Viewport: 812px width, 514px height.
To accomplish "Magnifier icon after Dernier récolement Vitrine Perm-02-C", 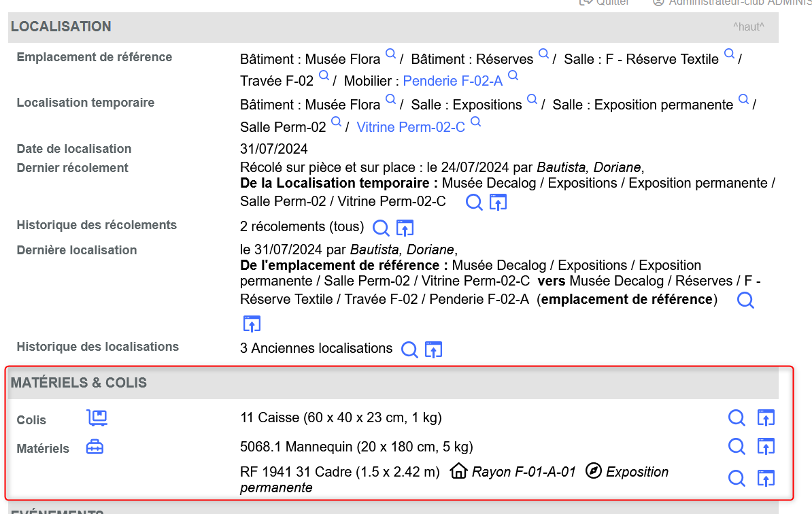I will 474,202.
